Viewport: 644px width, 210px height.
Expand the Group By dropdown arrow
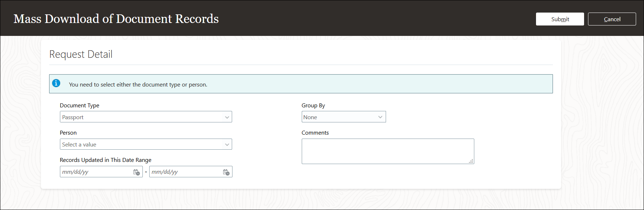(x=380, y=117)
